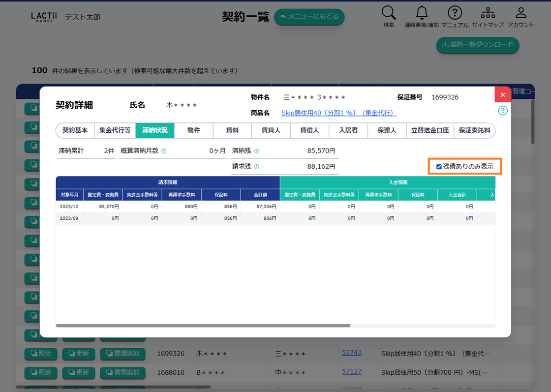The image size is (551, 392).
Task: Open the manual help icon
Action: pos(455,13)
